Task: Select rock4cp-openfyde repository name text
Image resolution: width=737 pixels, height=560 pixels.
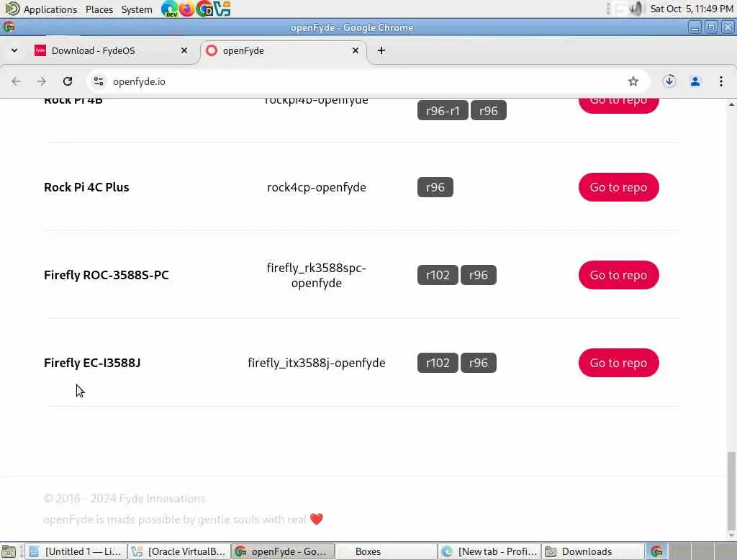Action: (317, 187)
